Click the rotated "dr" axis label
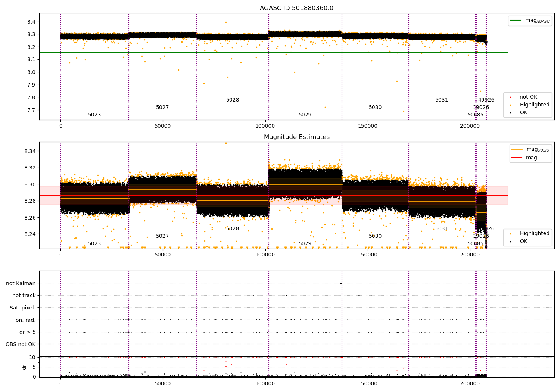The image size is (560, 392). (24, 367)
